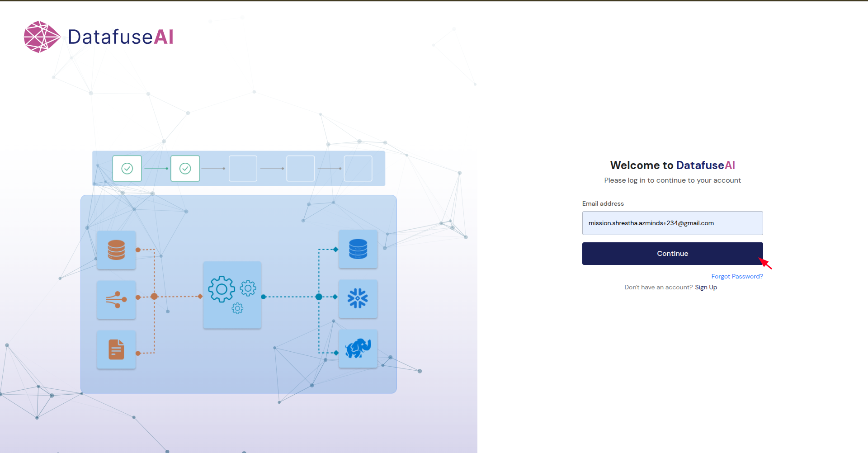
Task: Click the last empty progress step box
Action: pos(358,168)
